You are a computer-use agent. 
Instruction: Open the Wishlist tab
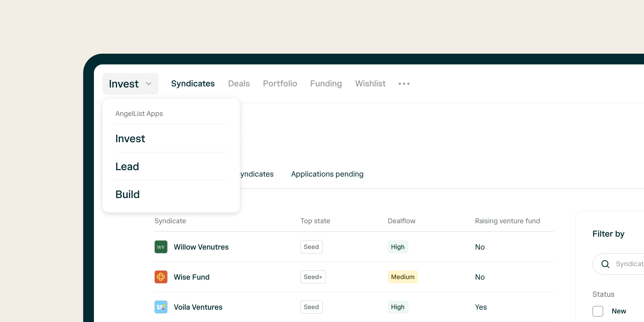click(x=370, y=84)
